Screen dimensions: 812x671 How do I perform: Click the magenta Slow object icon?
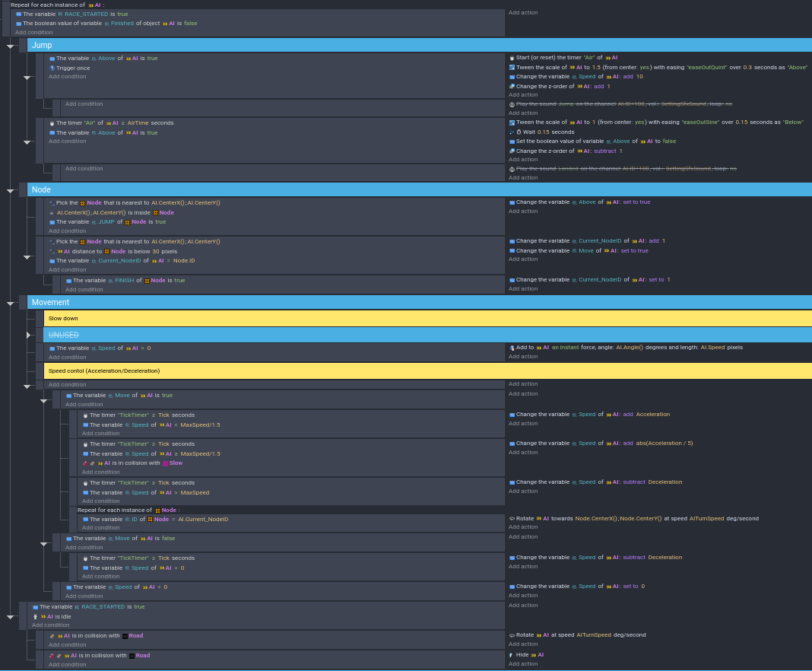165,463
